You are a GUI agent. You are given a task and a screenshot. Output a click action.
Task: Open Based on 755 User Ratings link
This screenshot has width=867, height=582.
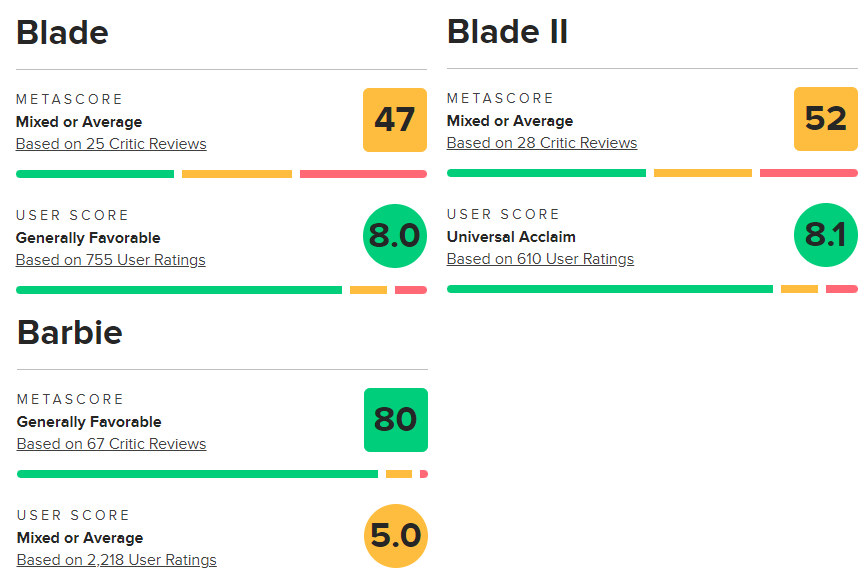[x=111, y=260]
